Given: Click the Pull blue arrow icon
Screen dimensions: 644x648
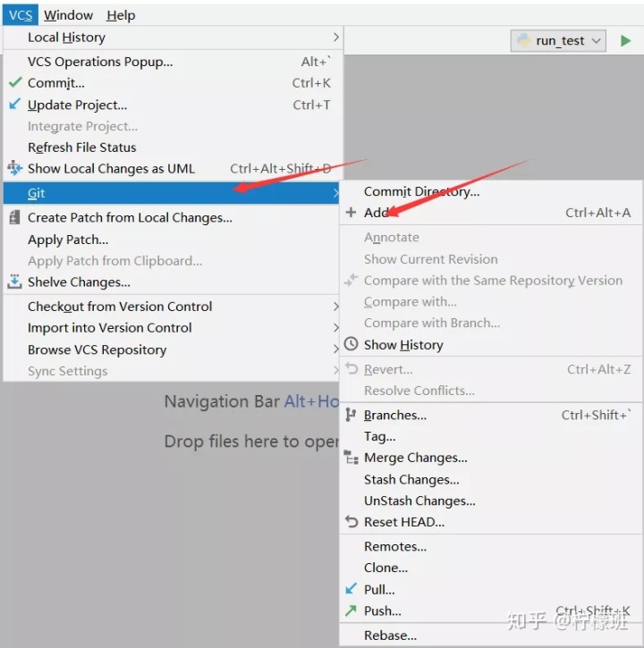Looking at the screenshot, I should (351, 588).
